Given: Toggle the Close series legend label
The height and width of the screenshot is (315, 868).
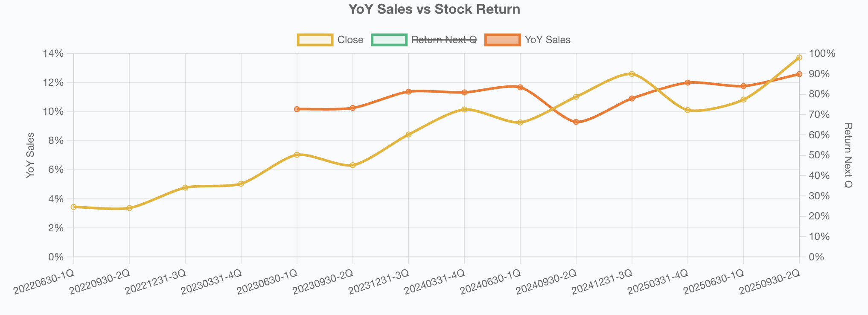Looking at the screenshot, I should (350, 40).
